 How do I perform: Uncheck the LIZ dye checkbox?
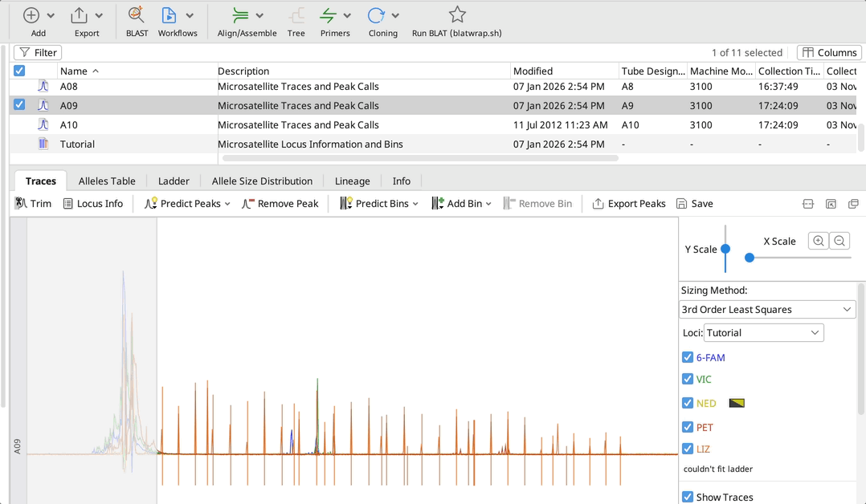coord(688,449)
